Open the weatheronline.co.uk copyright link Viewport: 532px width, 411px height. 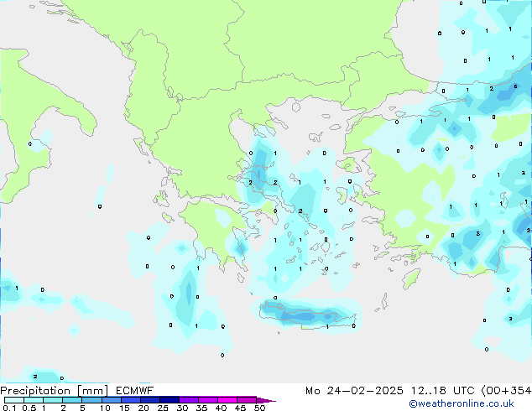(x=462, y=403)
